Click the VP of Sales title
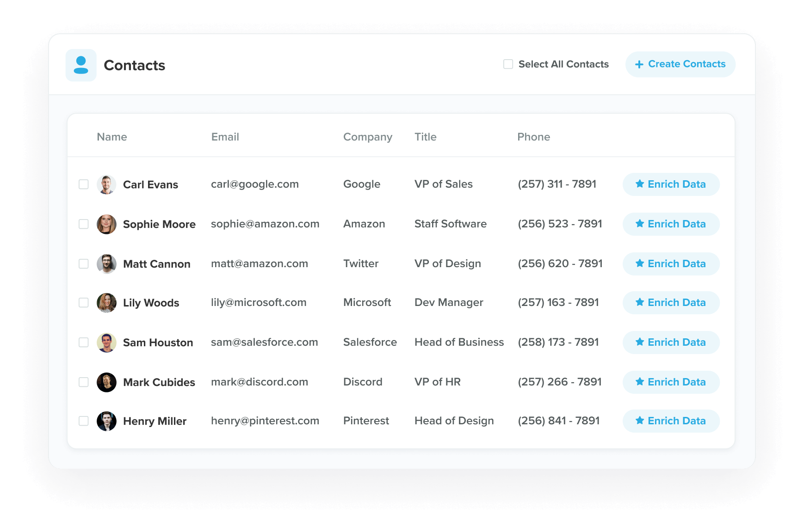The image size is (804, 532). 444,184
